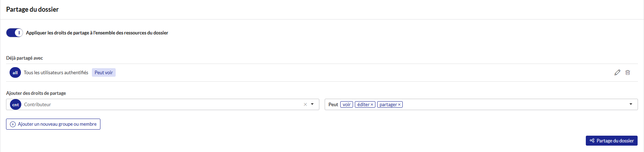
Task: Select the 'Peut voir' badge
Action: [104, 72]
